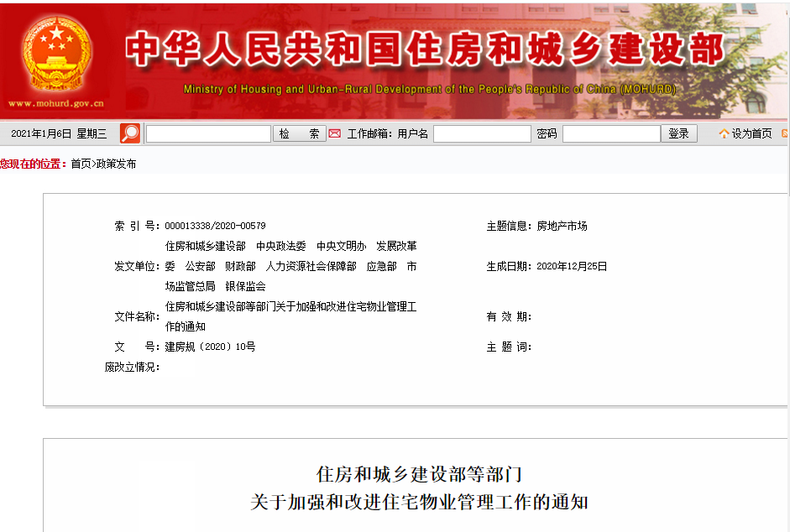Image resolution: width=790 pixels, height=532 pixels.
Task: Click the set-as-homepage house icon
Action: 724,133
